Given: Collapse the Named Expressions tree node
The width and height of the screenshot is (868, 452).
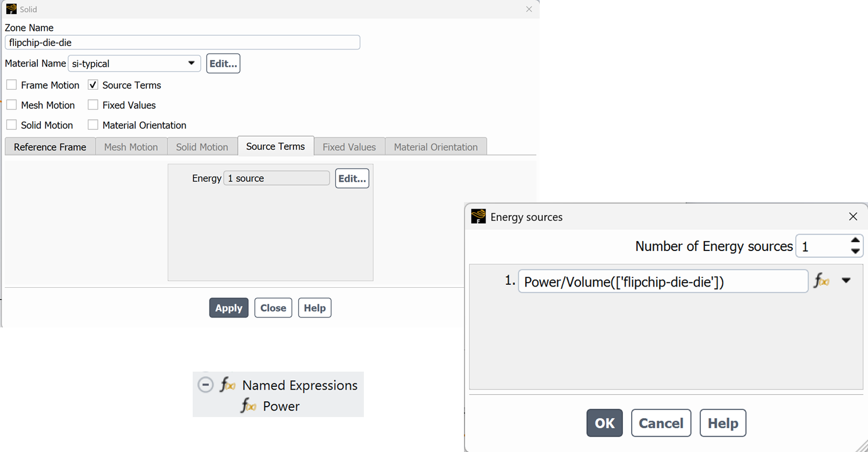Looking at the screenshot, I should [x=206, y=385].
